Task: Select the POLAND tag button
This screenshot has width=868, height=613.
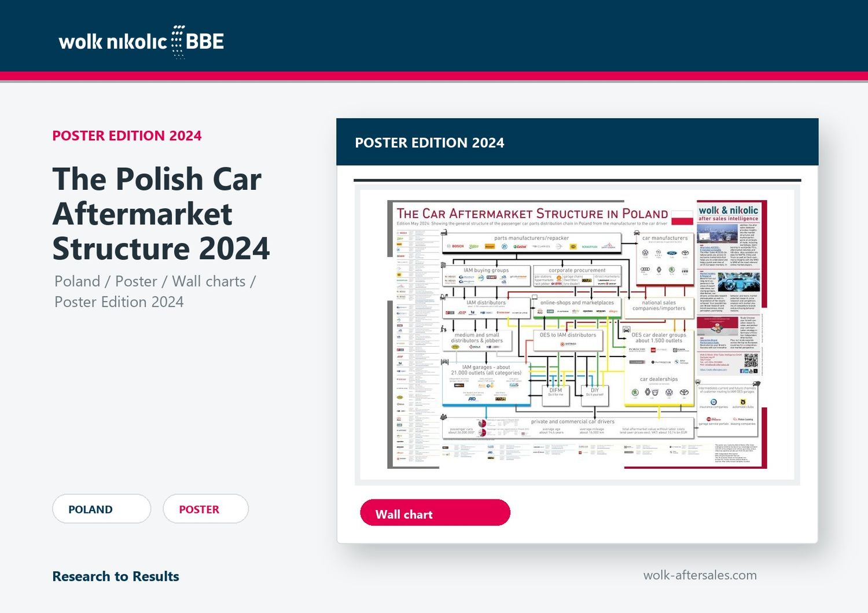Action: coord(102,509)
